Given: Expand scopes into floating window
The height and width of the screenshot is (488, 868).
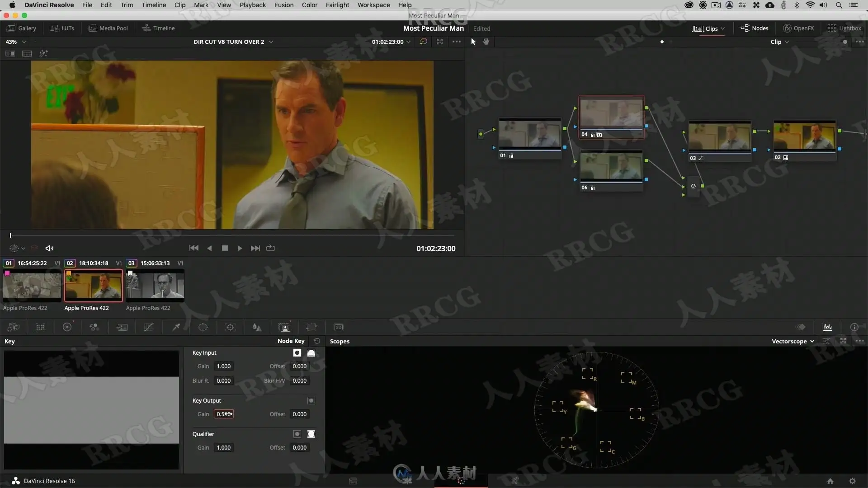Looking at the screenshot, I should coord(843,341).
